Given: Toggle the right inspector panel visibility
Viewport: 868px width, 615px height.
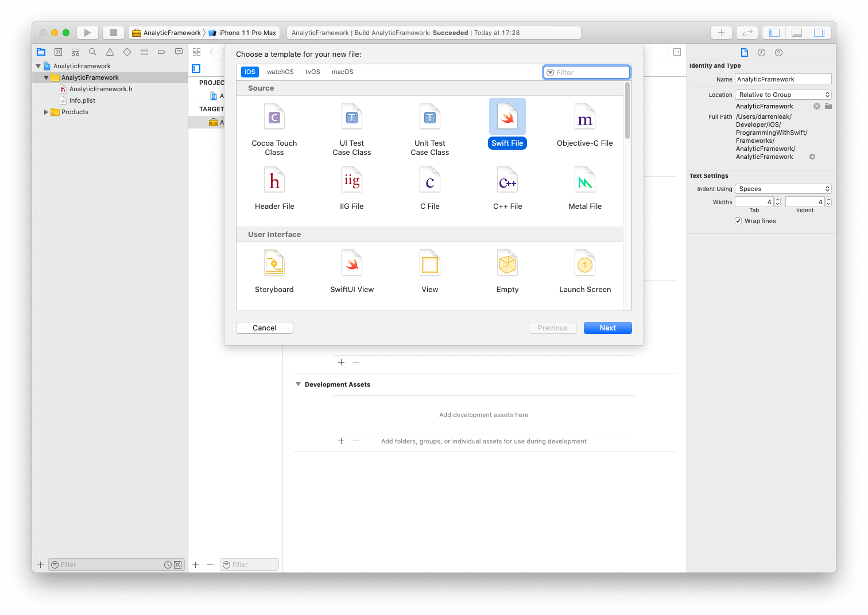Looking at the screenshot, I should click(x=819, y=33).
